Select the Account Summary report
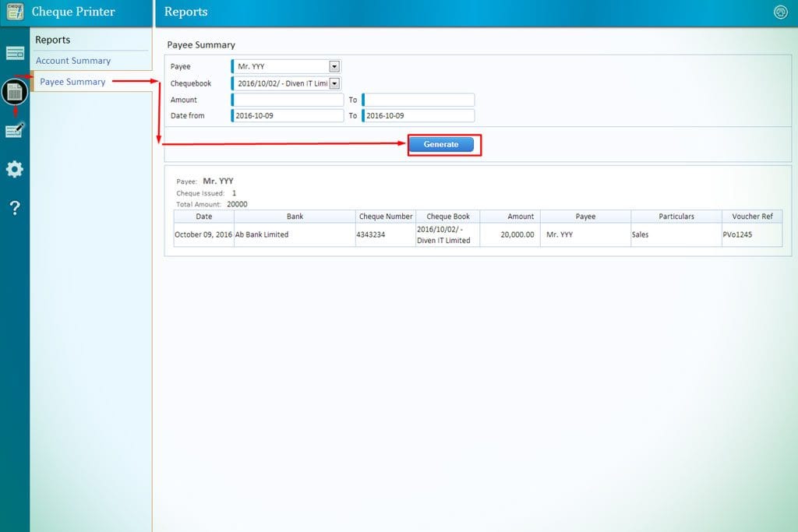798x532 pixels. (x=73, y=61)
